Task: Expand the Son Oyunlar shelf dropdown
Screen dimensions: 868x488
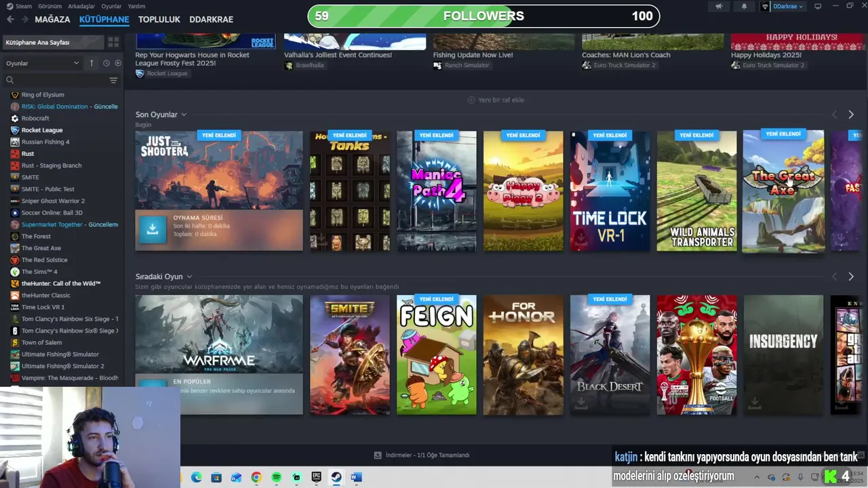Action: pos(184,115)
